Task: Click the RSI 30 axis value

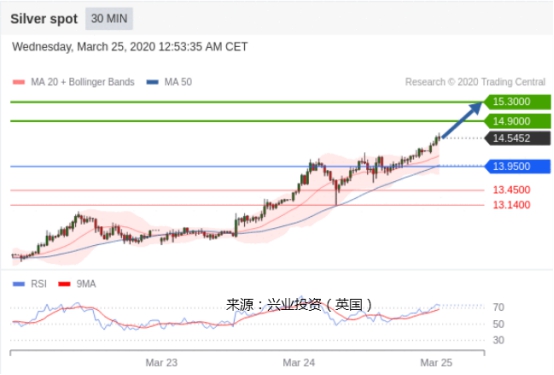Action: tap(498, 340)
